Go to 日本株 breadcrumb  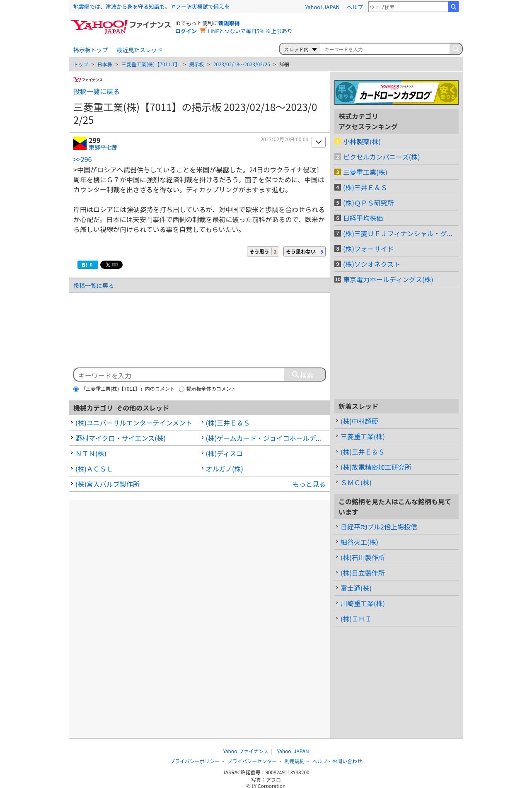click(x=105, y=65)
